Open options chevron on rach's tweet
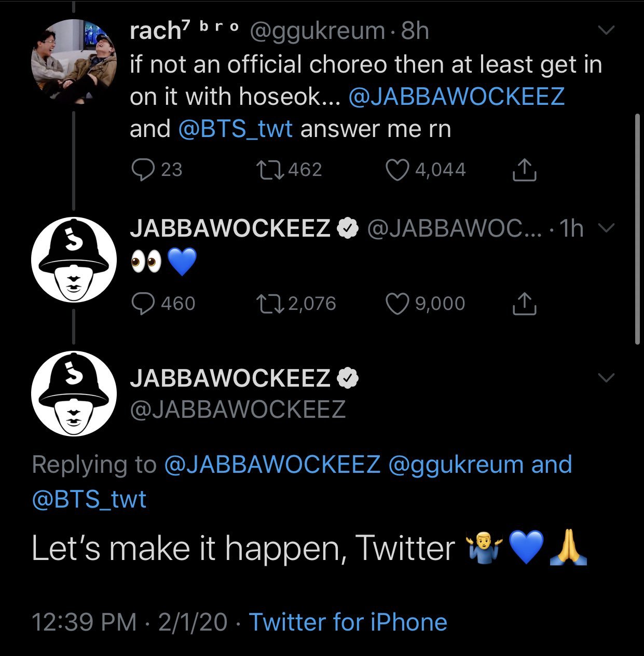This screenshot has width=644, height=656. tap(606, 30)
